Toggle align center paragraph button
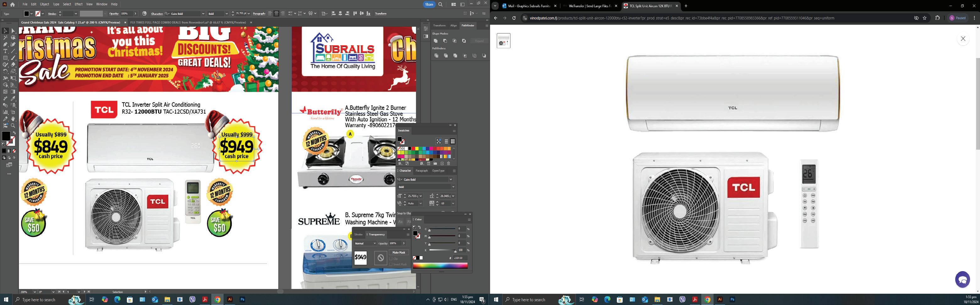 click(276, 14)
